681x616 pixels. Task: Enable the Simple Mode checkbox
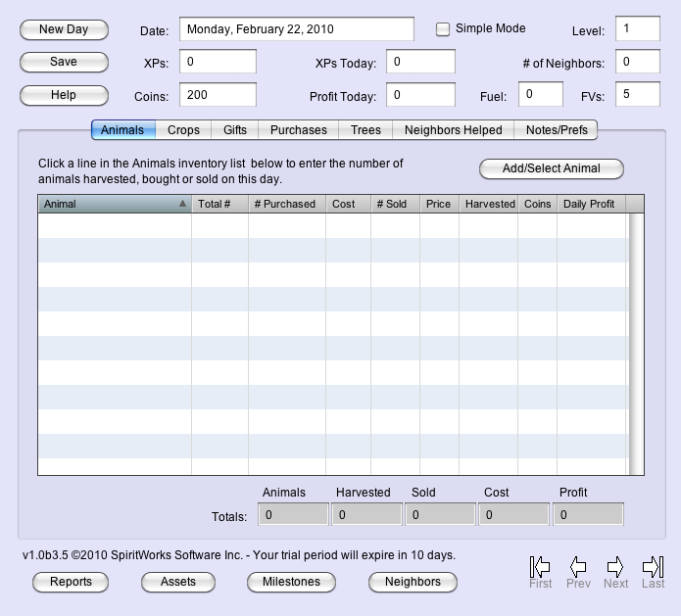[443, 29]
